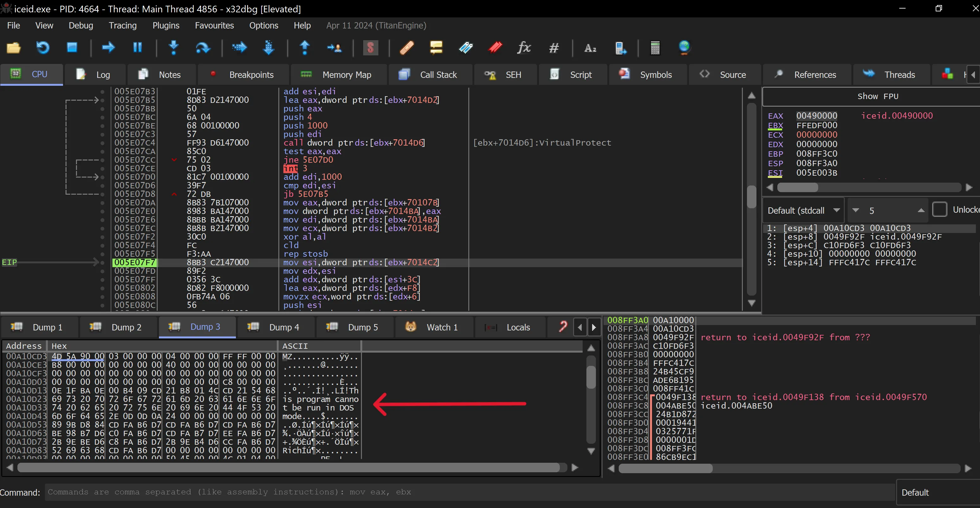Click the trace over toolbar icon
The width and height of the screenshot is (980, 508).
click(269, 48)
